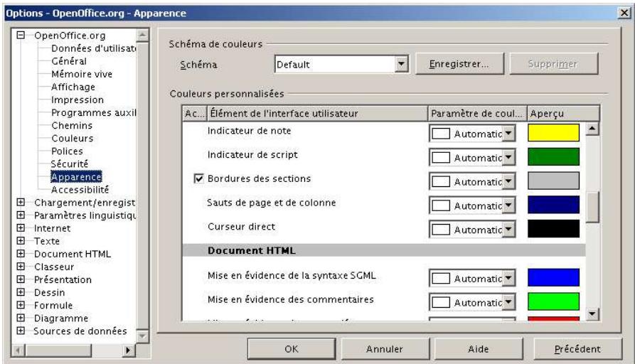Image resolution: width=635 pixels, height=364 pixels.
Task: Expand the Formule tree node
Action: point(21,305)
